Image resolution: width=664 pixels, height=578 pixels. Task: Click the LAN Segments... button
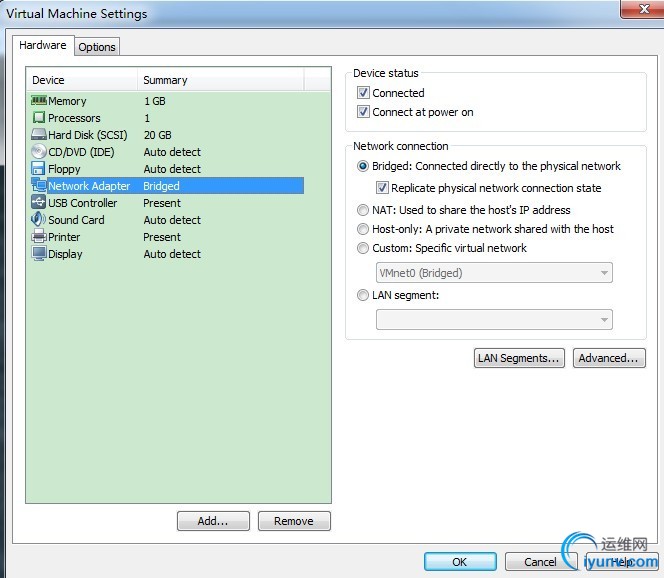click(519, 358)
